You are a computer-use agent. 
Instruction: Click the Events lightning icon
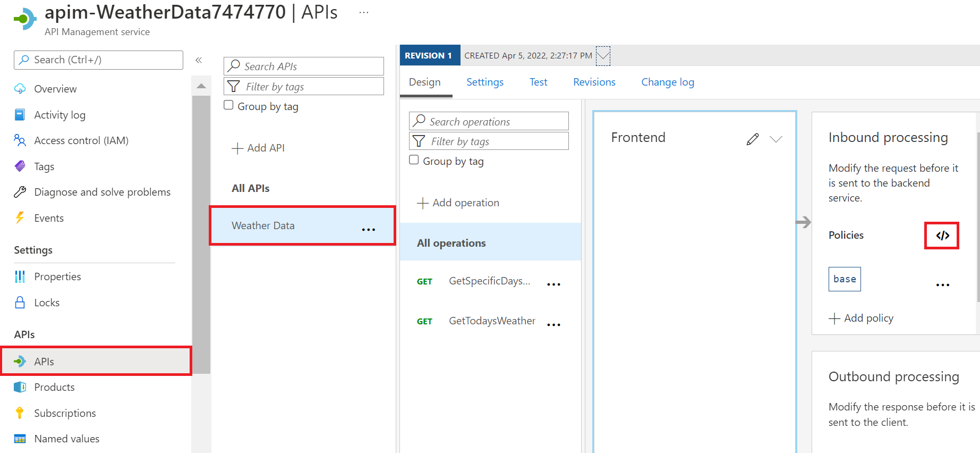[20, 218]
